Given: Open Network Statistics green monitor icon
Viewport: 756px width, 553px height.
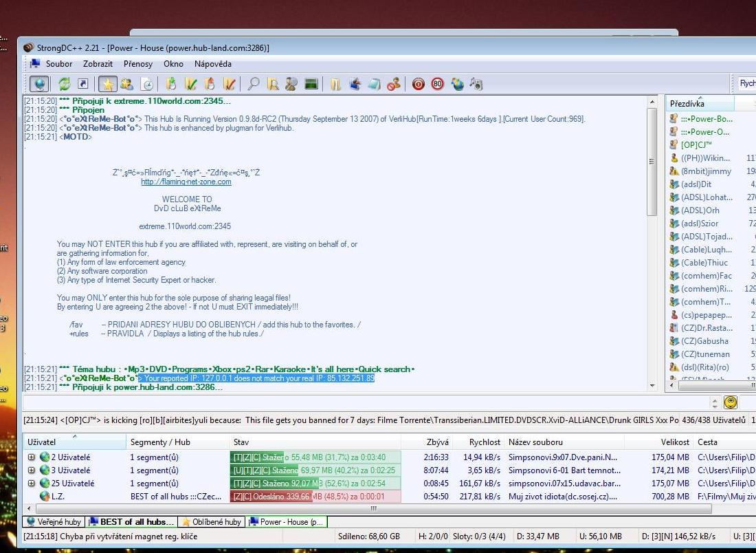Looking at the screenshot, I should pos(311,84).
